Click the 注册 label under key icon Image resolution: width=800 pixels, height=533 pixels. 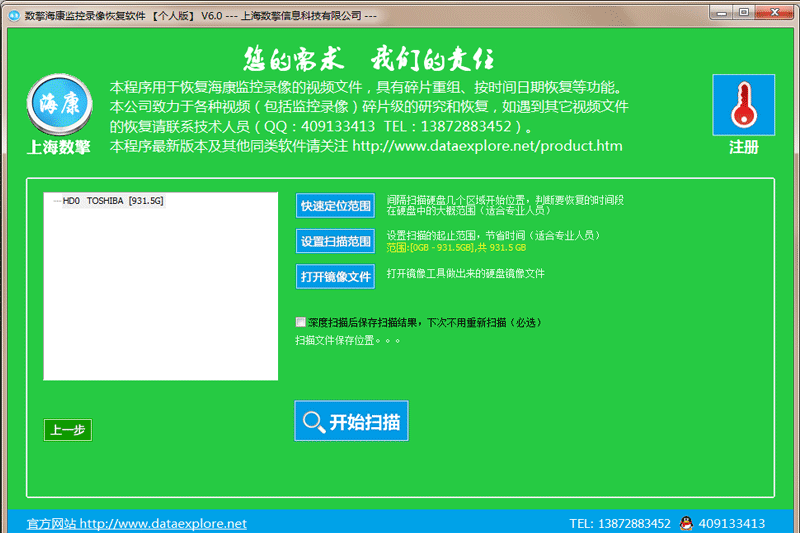[743, 147]
